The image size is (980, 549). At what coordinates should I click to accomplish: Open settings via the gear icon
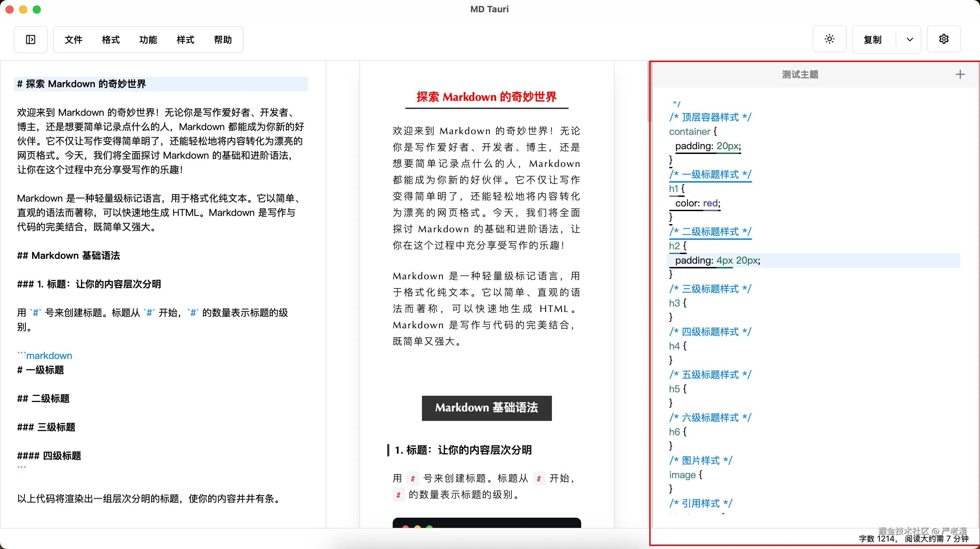tap(944, 39)
